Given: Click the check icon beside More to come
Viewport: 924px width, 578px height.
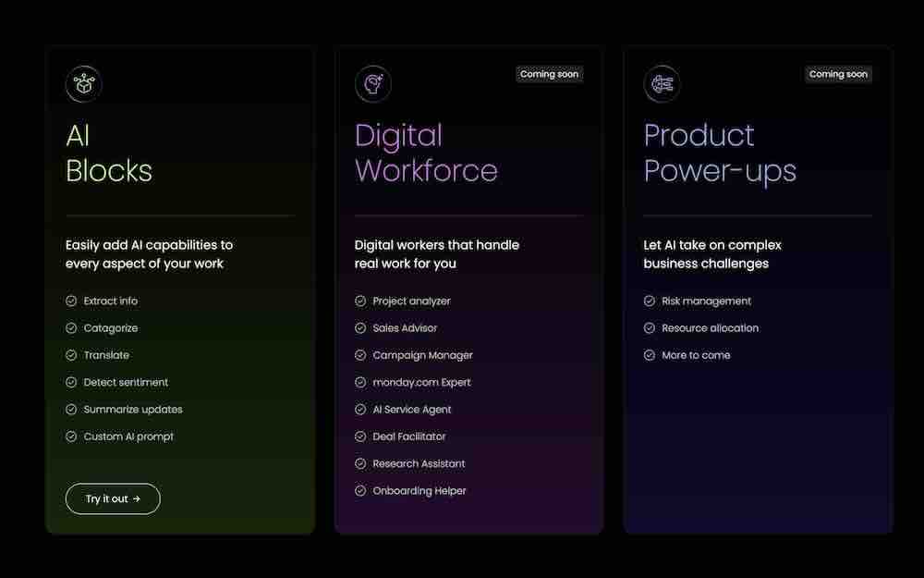Looking at the screenshot, I should click(x=650, y=355).
